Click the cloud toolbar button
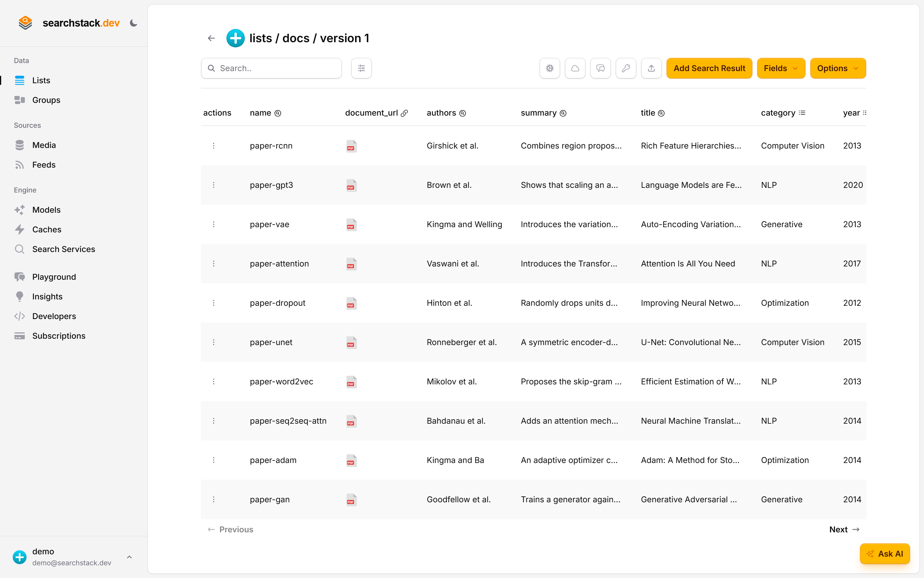The width and height of the screenshot is (924, 578). pos(575,68)
